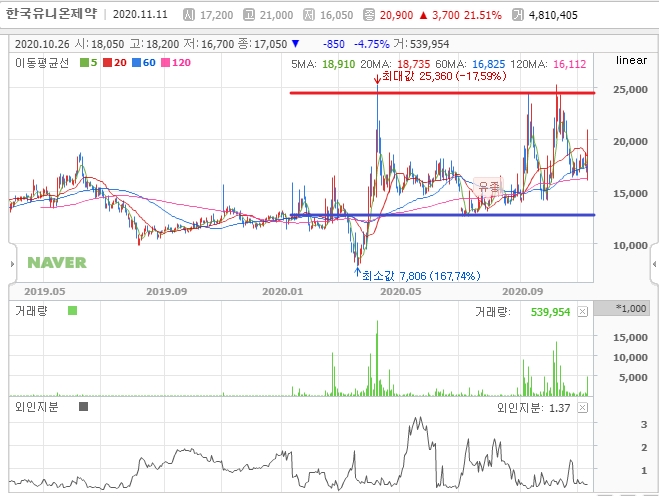Screen dimensions: 659x496
Task: Click the 120MA value 16,112
Action: coord(569,64)
